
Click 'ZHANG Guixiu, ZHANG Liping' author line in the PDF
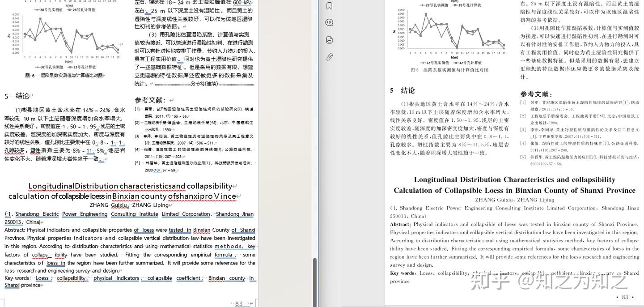coord(514,200)
